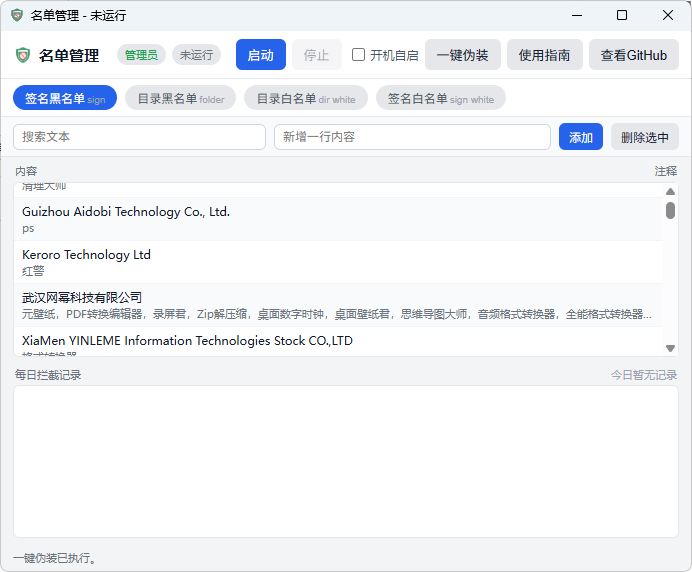Focus the 搜索文本 search field
The height and width of the screenshot is (572, 692).
point(139,137)
